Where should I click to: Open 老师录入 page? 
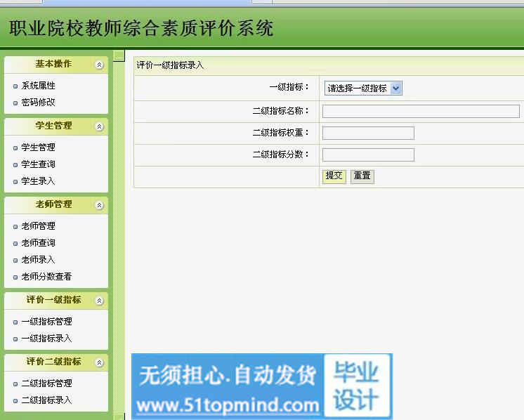(x=39, y=260)
